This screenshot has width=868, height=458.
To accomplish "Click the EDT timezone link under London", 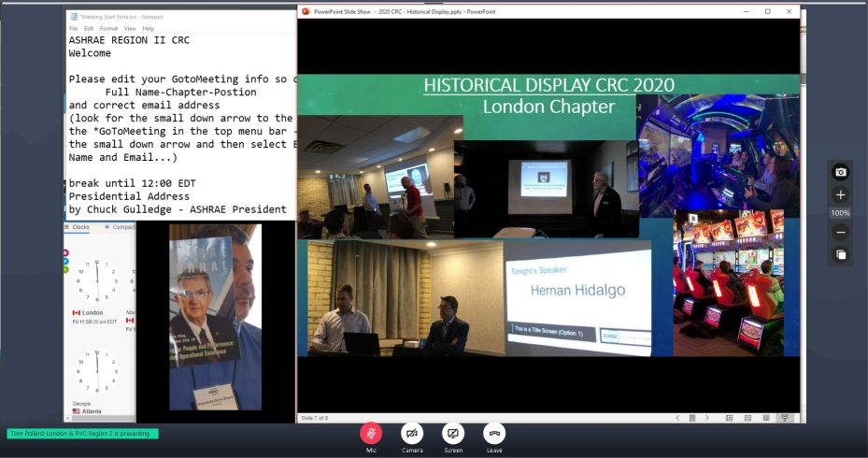I will point(112,322).
